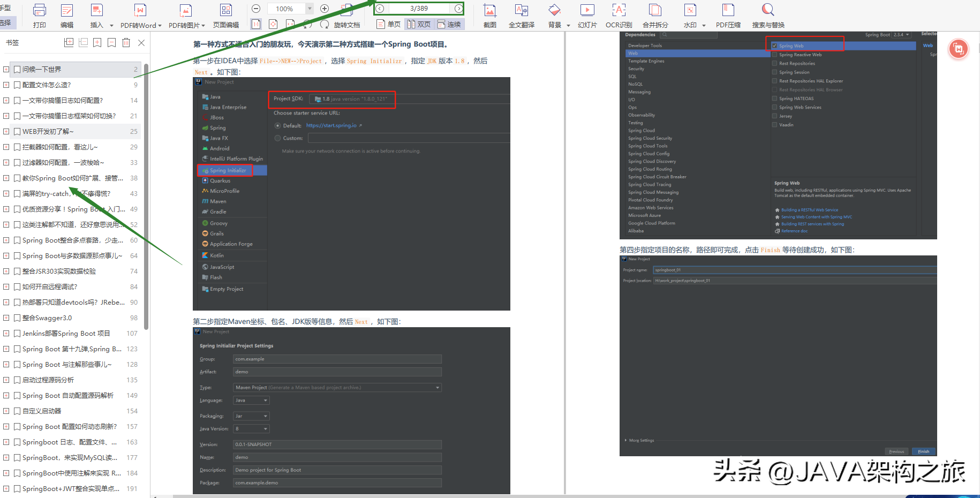This screenshot has width=980, height=498.
Task: Go to previous page arrow
Action: 380,9
